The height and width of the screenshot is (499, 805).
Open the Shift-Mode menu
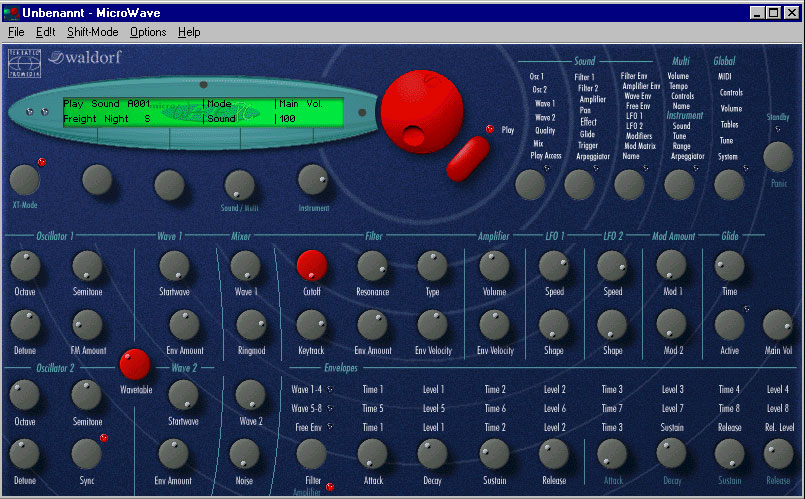pyautogui.click(x=92, y=32)
